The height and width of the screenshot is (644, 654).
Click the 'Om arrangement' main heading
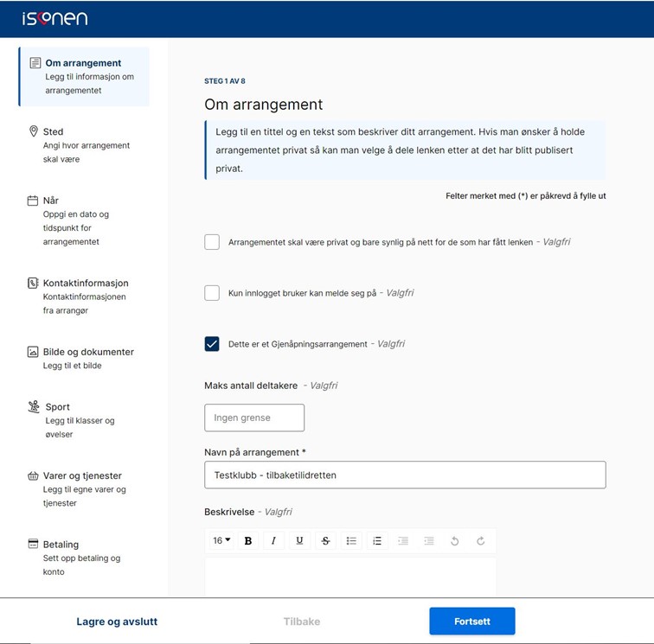coord(264,105)
